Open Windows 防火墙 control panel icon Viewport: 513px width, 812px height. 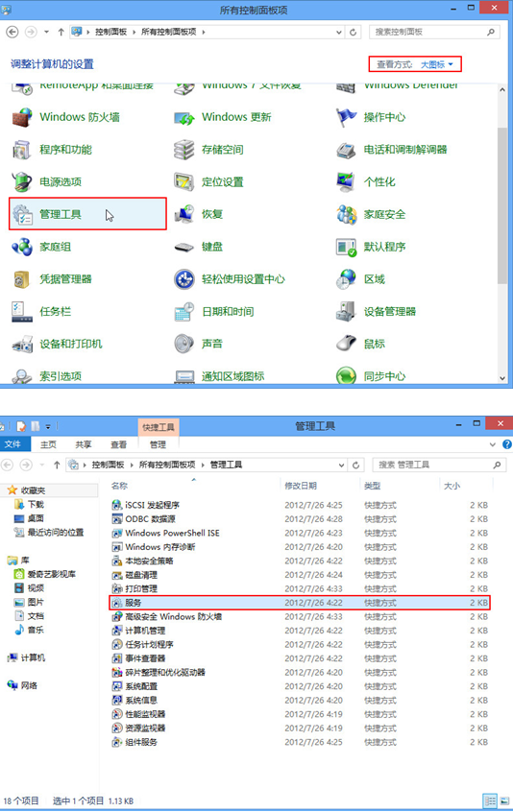point(22,117)
